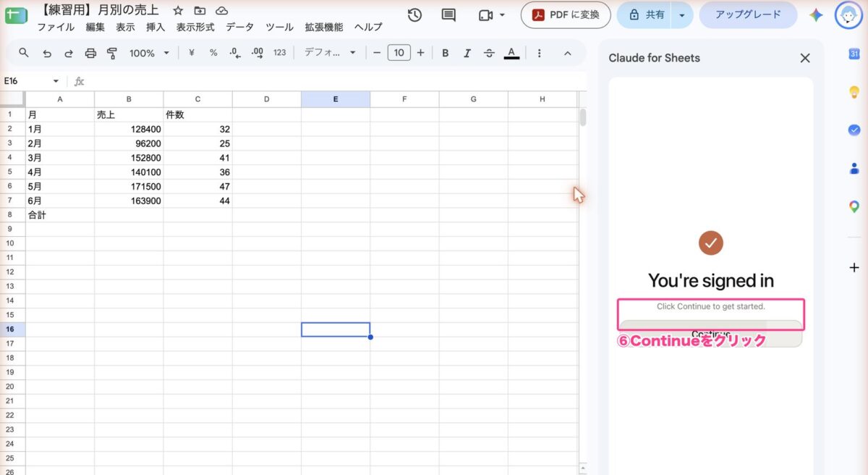Screen dimensions: 868x475
Task: Undo the last action
Action: coord(47,53)
